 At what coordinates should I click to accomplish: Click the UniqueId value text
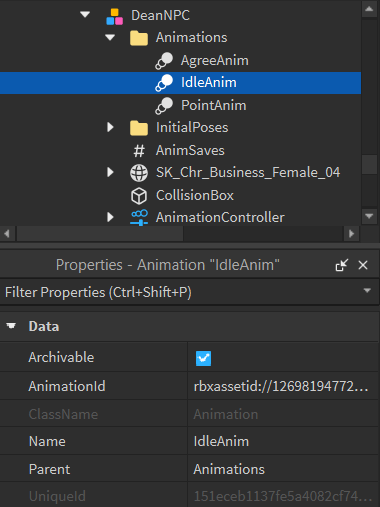pyautogui.click(x=283, y=496)
